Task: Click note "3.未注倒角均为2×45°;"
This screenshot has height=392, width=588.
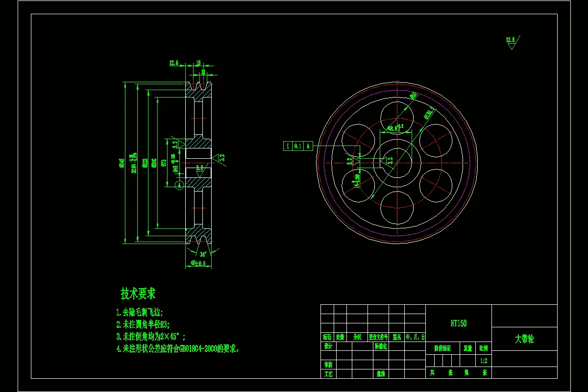Action: coord(151,337)
